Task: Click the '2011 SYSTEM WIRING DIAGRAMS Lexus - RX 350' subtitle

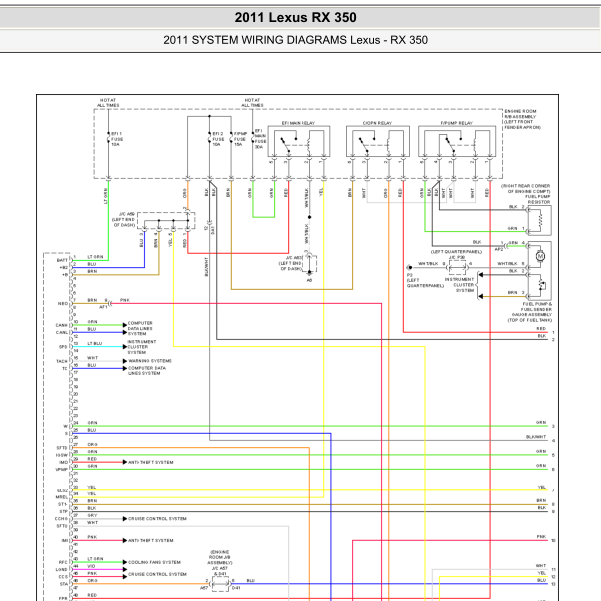Action: click(x=295, y=40)
